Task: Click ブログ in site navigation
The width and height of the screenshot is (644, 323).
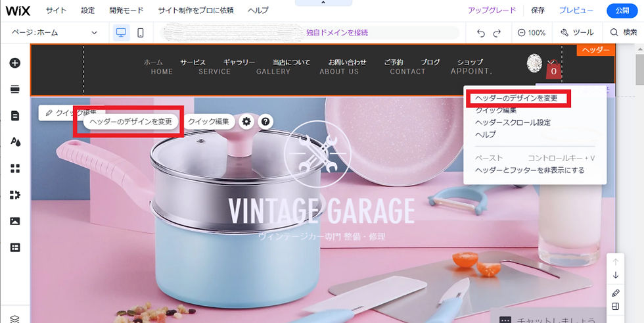Action: 430,62
